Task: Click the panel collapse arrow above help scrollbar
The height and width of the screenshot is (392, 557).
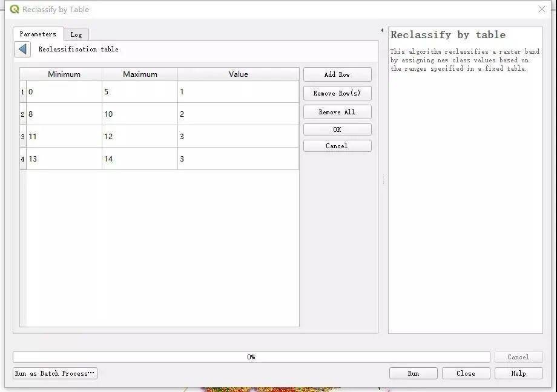Action: [x=381, y=28]
